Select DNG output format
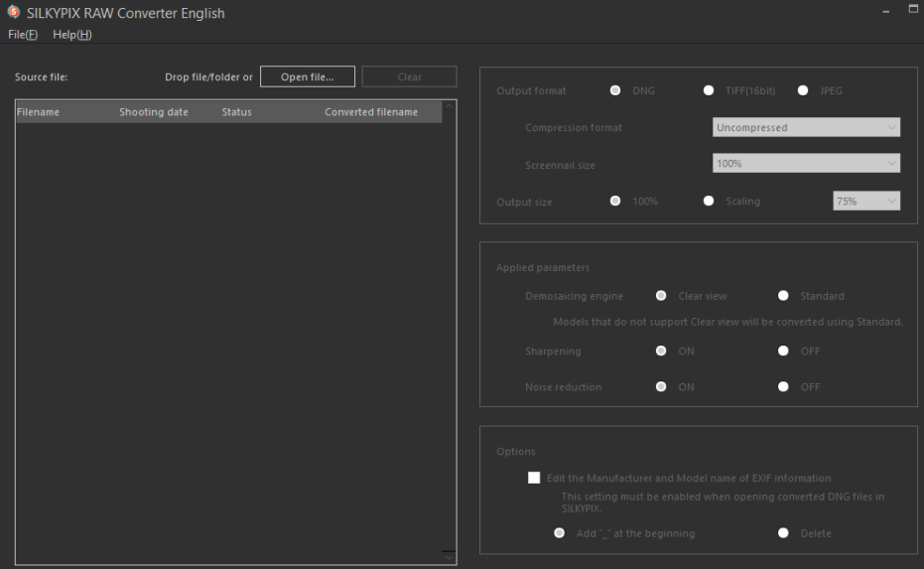 [x=615, y=90]
